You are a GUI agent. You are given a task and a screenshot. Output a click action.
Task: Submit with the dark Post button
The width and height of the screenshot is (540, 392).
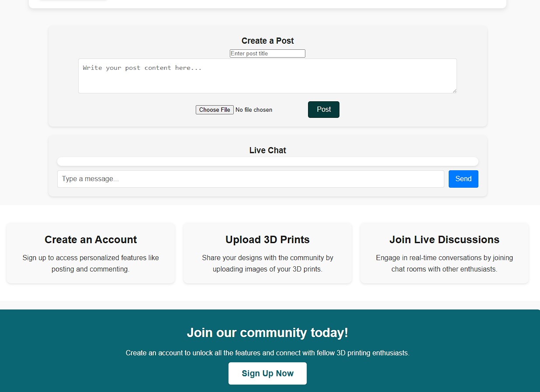tap(323, 110)
